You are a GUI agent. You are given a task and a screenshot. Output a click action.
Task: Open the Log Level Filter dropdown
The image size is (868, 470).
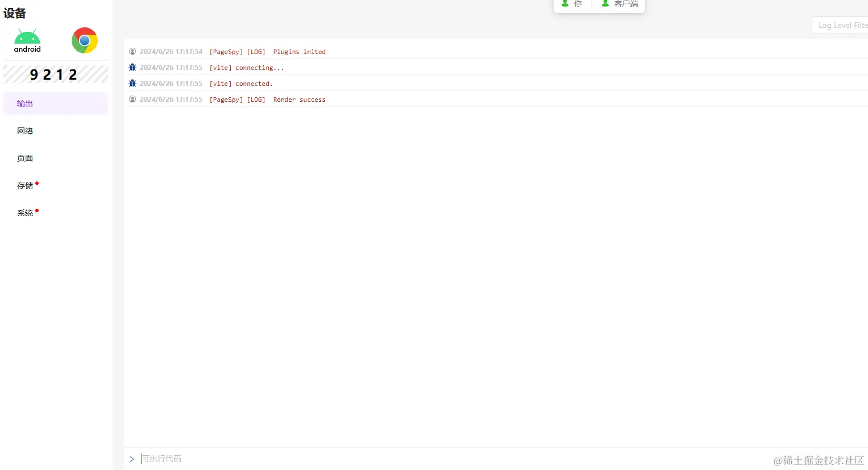840,25
